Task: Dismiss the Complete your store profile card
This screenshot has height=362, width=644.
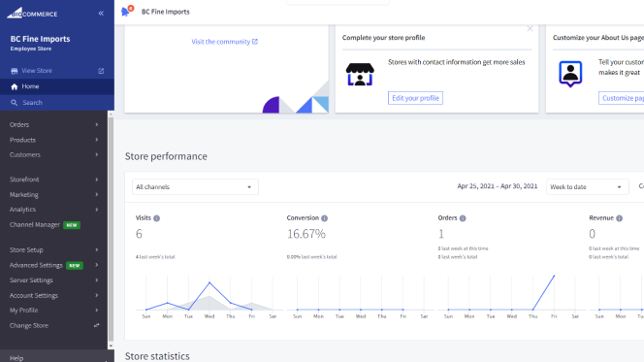Action: tap(530, 28)
